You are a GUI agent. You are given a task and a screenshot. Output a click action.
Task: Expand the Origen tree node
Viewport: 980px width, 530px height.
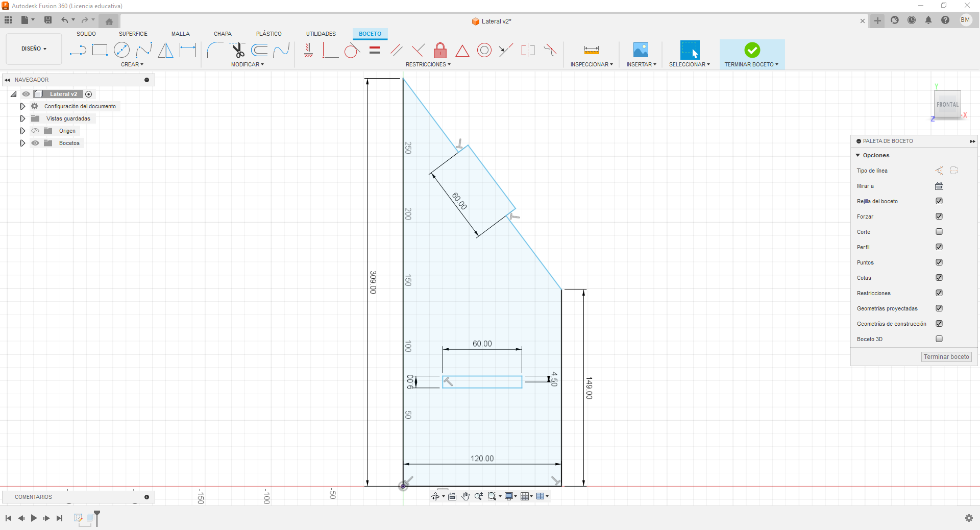22,131
